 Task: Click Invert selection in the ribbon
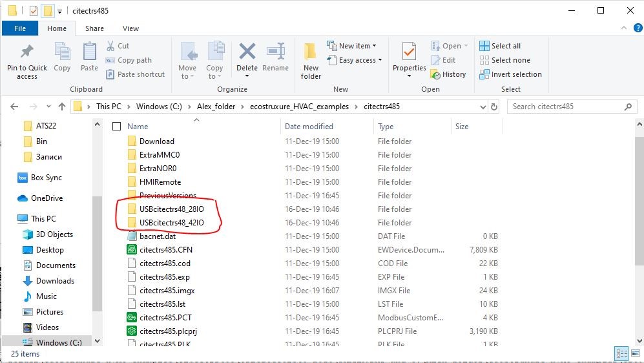[x=510, y=74]
